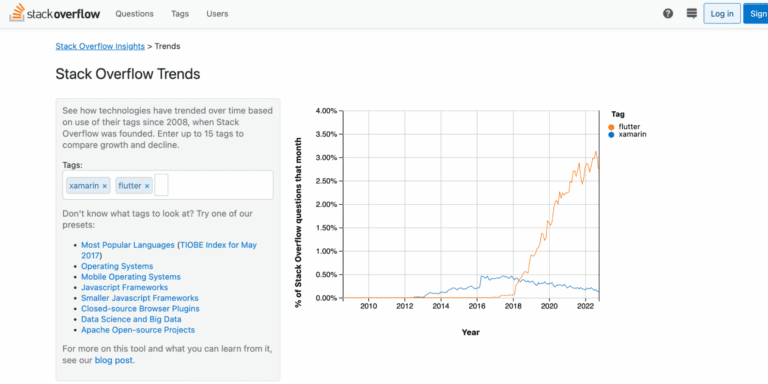Open the Tags menu item

180,14
